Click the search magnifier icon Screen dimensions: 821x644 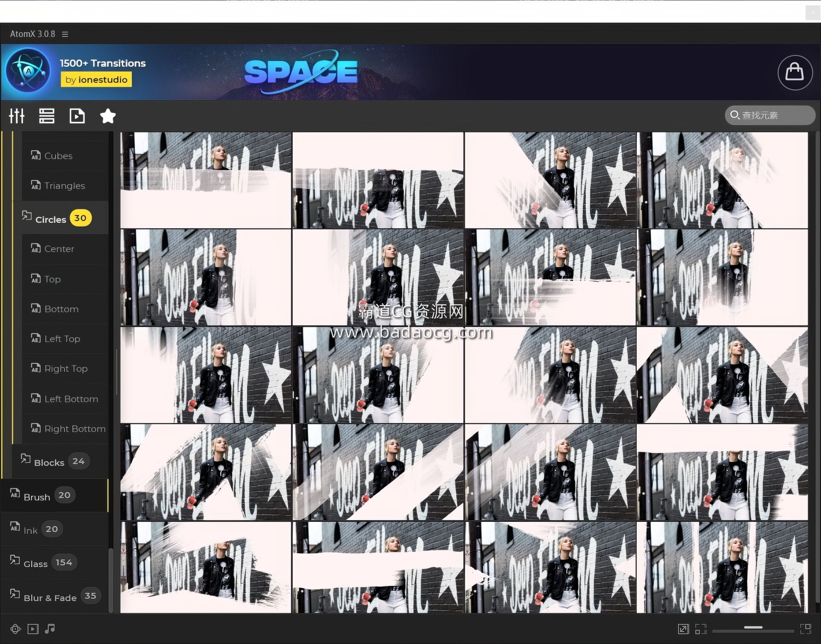[x=735, y=115]
